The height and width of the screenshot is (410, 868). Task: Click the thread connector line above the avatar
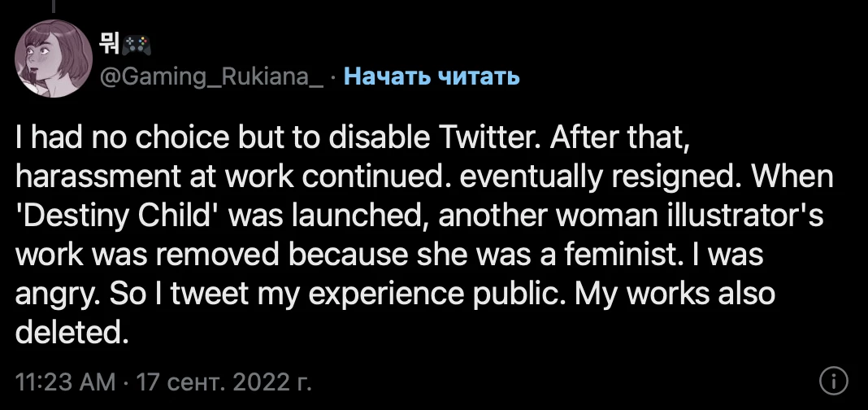tap(54, 6)
